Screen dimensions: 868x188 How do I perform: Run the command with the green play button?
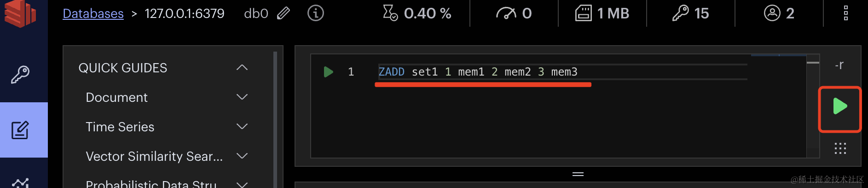tap(840, 106)
